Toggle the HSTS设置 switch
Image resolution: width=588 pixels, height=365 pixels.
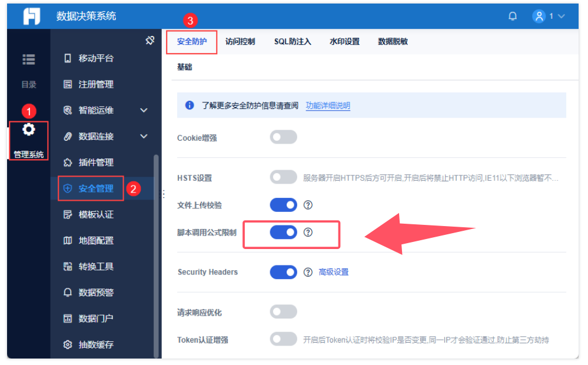(x=283, y=177)
